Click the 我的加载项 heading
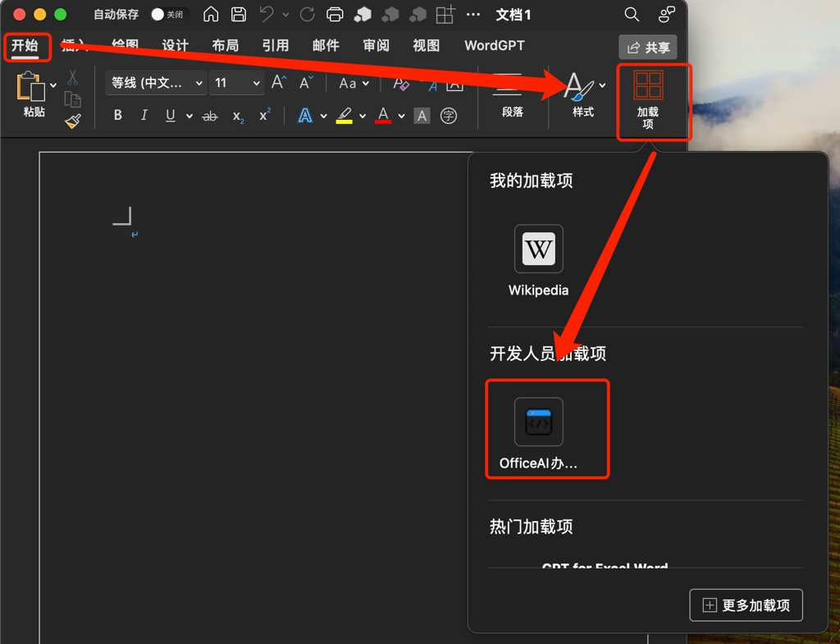 [531, 180]
